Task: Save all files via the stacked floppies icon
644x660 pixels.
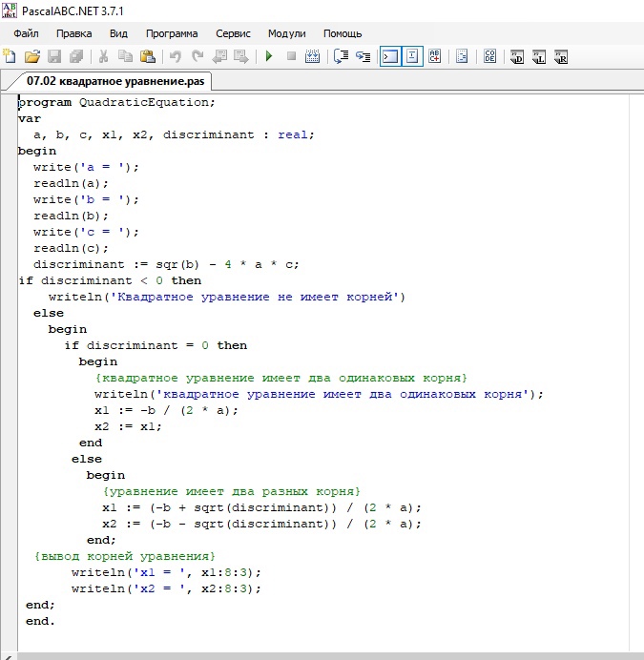Action: [x=76, y=56]
